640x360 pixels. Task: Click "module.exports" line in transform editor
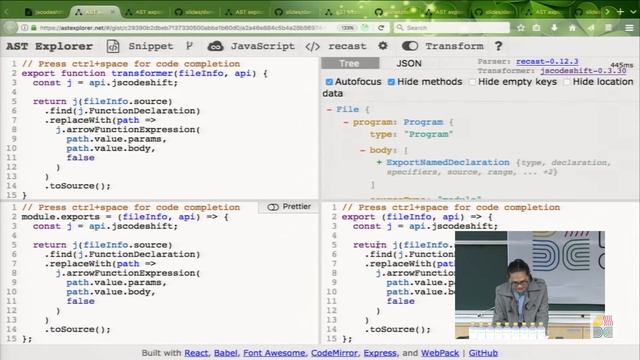pyautogui.click(x=125, y=217)
